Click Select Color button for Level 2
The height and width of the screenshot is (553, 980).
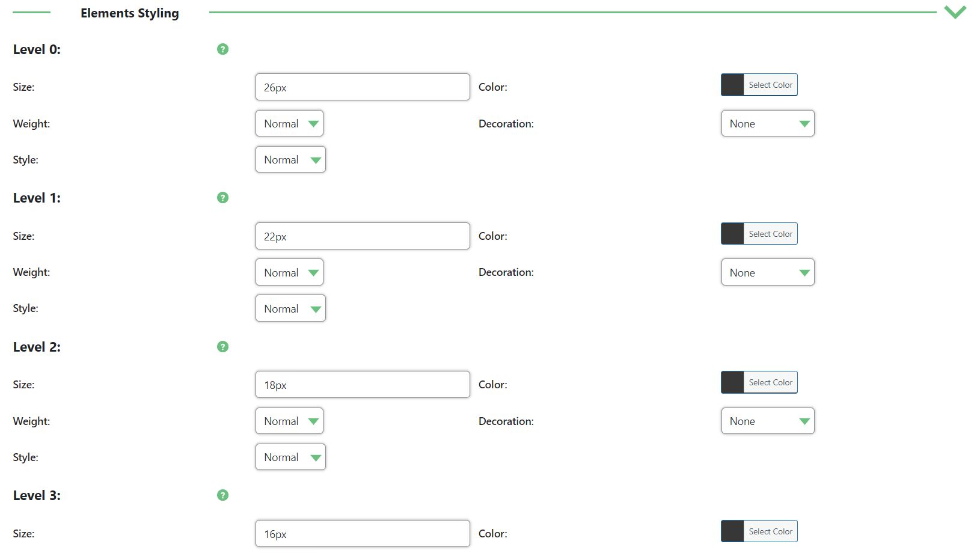tap(771, 382)
